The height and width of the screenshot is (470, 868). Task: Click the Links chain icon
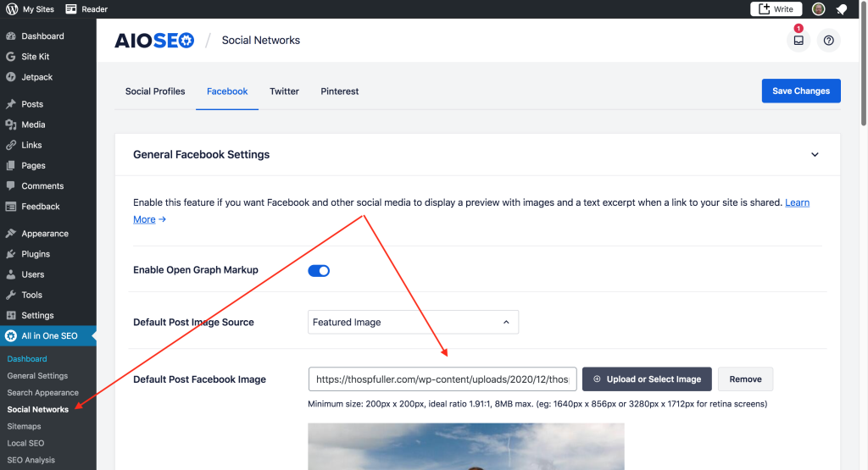10,145
